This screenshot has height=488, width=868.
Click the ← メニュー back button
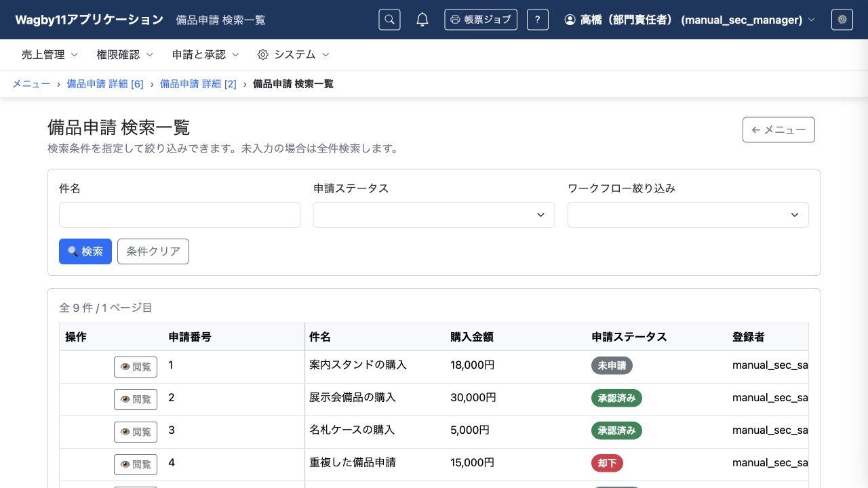point(778,130)
